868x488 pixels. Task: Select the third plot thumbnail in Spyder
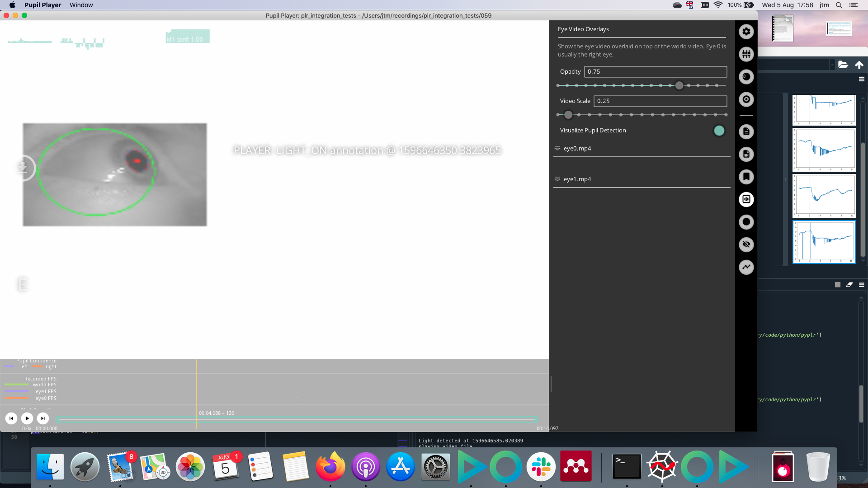pyautogui.click(x=824, y=196)
